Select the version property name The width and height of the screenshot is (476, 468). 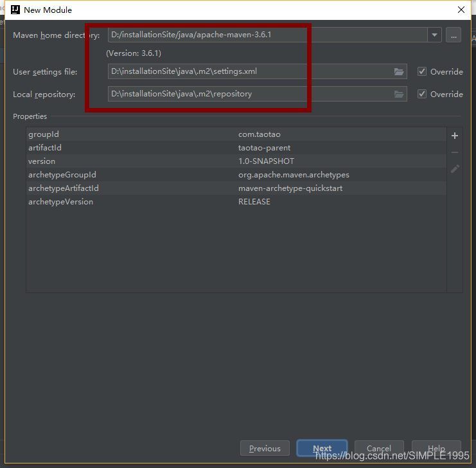pyautogui.click(x=42, y=161)
